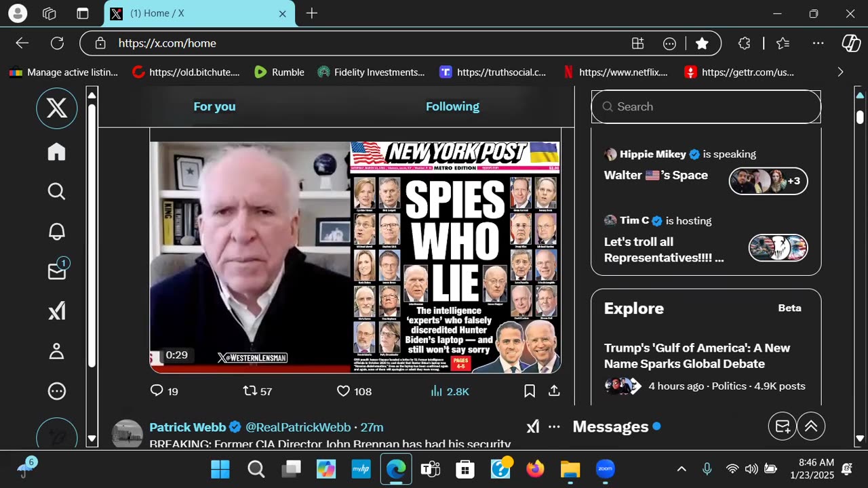Open Zoom from taskbar
This screenshot has width=868, height=488.
coord(606,469)
